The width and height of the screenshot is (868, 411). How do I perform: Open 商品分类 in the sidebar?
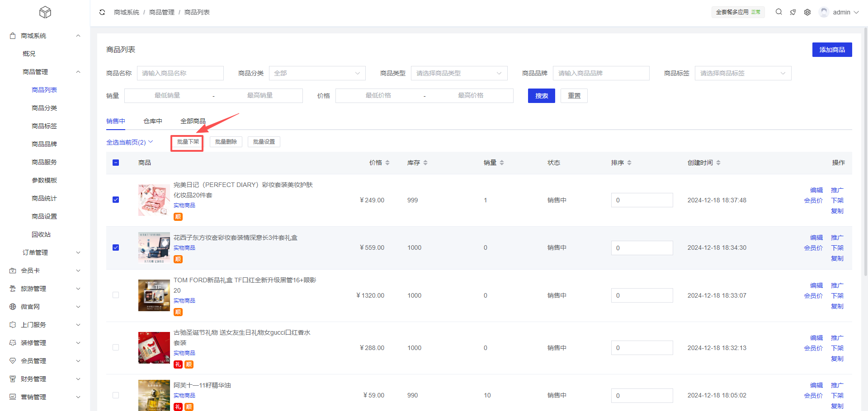44,108
